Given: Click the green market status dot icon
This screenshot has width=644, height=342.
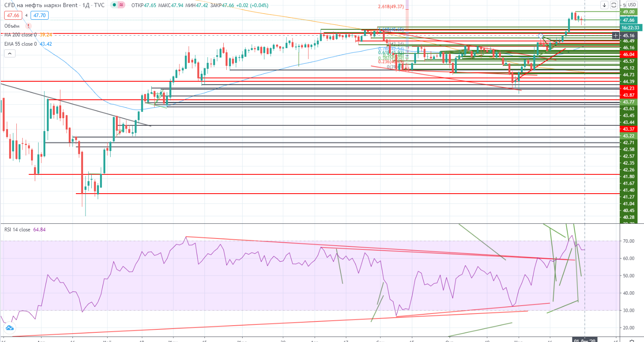Looking at the screenshot, I should (x=114, y=5).
